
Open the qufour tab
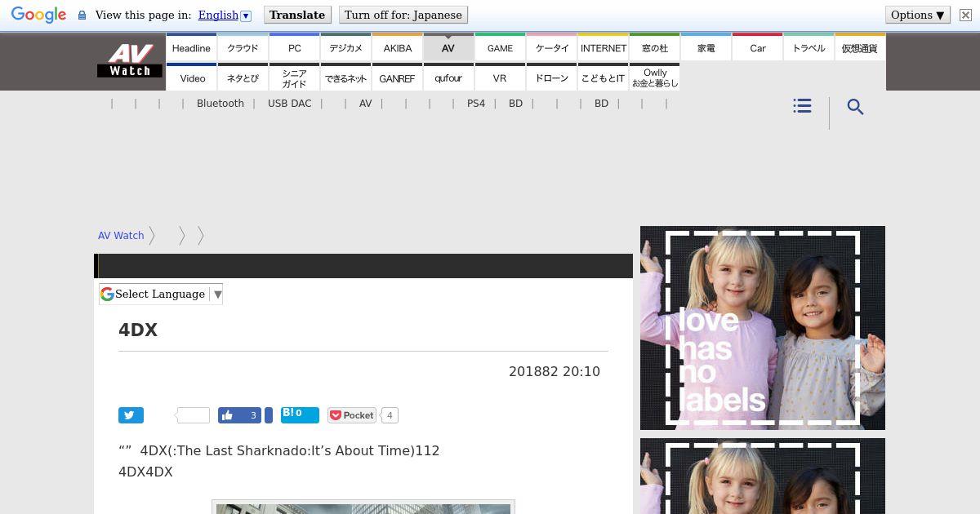(x=448, y=78)
